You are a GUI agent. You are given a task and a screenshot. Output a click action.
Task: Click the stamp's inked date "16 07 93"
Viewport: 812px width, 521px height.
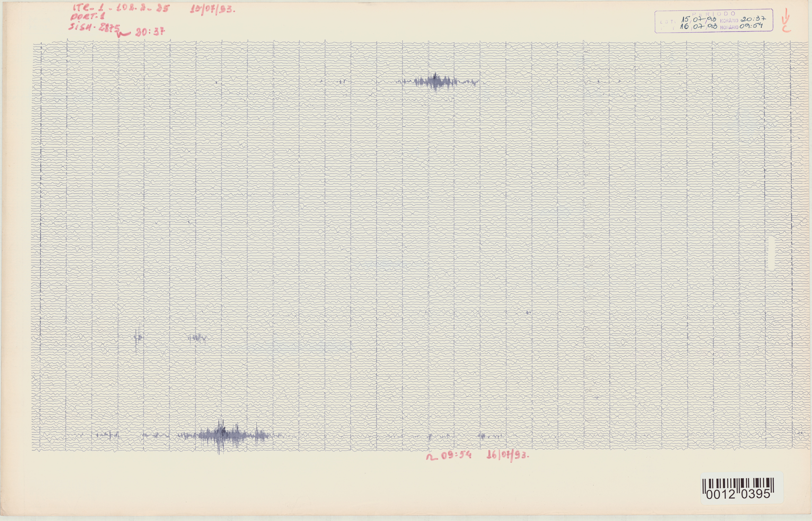tap(699, 27)
